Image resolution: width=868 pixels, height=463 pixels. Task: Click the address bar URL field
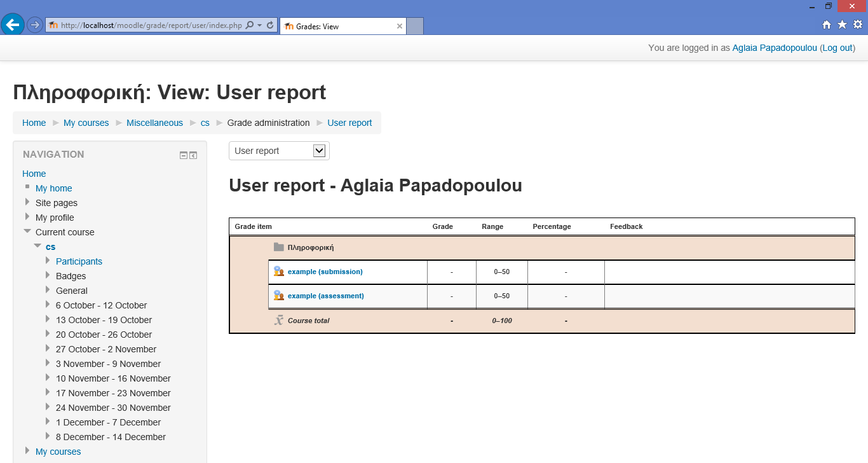151,25
